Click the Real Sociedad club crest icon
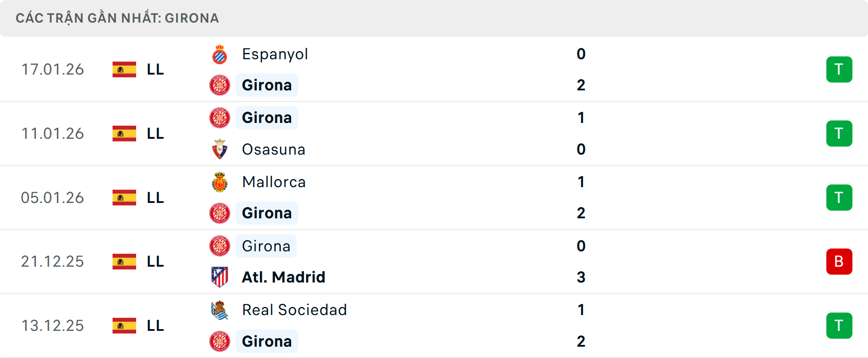 [220, 310]
